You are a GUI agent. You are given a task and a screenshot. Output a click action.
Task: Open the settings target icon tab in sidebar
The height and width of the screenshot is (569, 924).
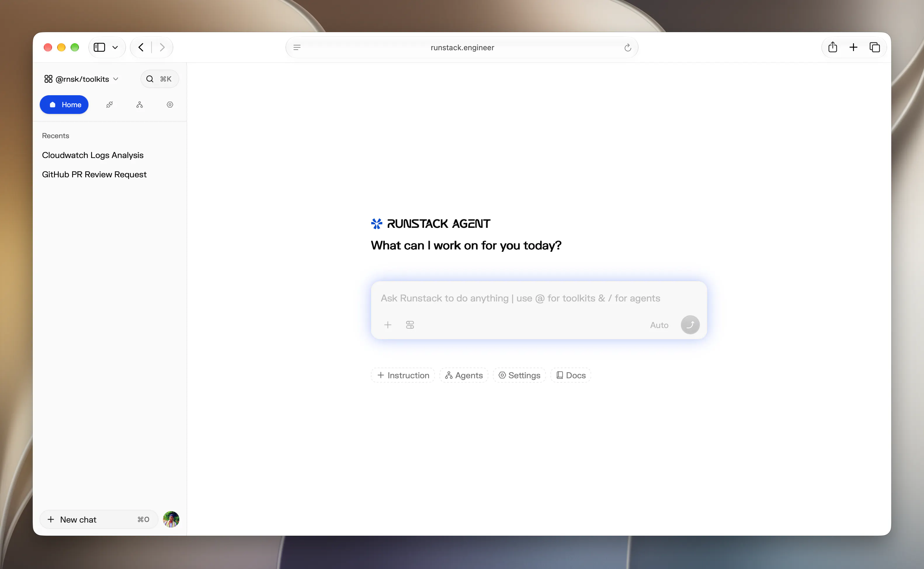coord(170,105)
